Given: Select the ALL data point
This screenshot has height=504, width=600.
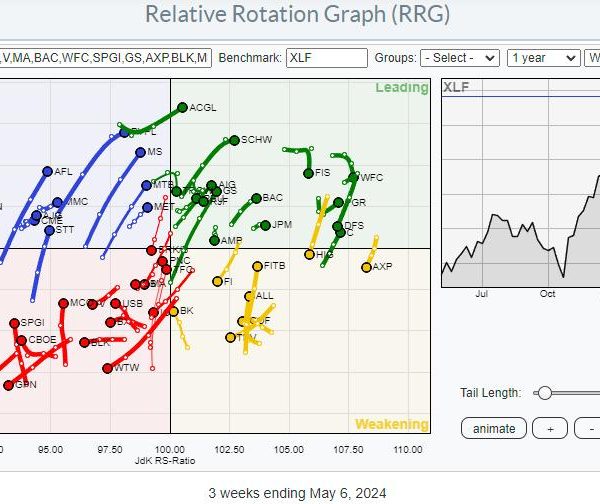Looking at the screenshot, I should click(249, 296).
